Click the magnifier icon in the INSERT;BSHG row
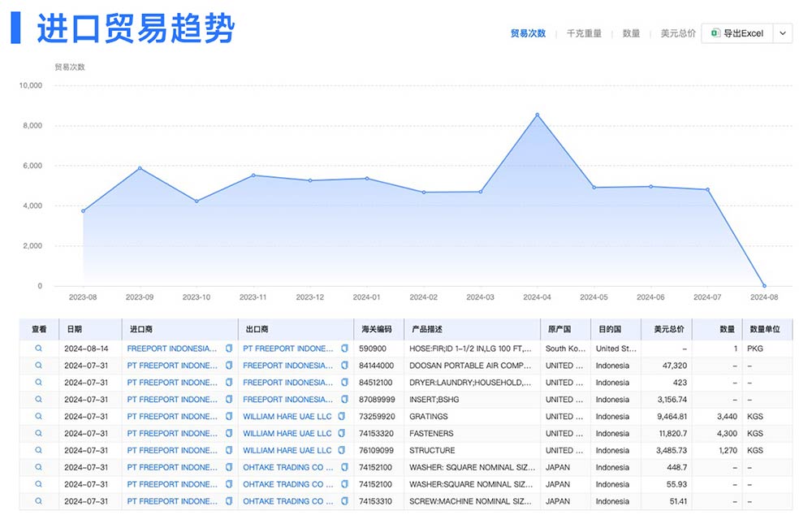 [x=38, y=400]
